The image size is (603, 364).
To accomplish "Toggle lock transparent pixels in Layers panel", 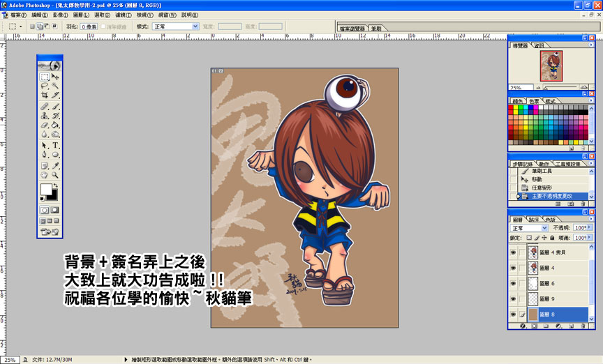I will 529,238.
